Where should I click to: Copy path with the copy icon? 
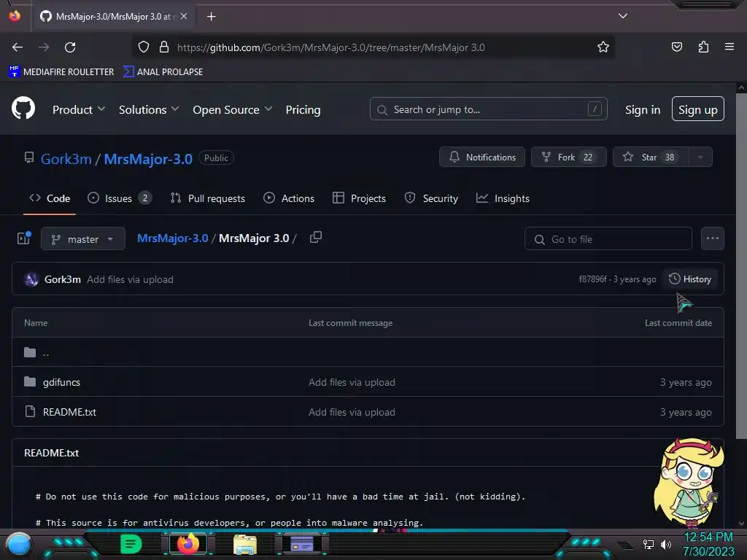(x=315, y=237)
